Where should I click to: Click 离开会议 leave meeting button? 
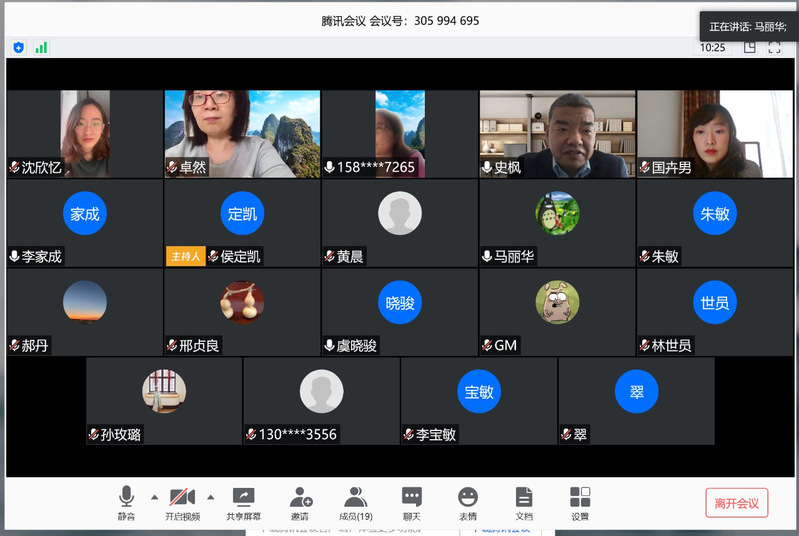736,503
